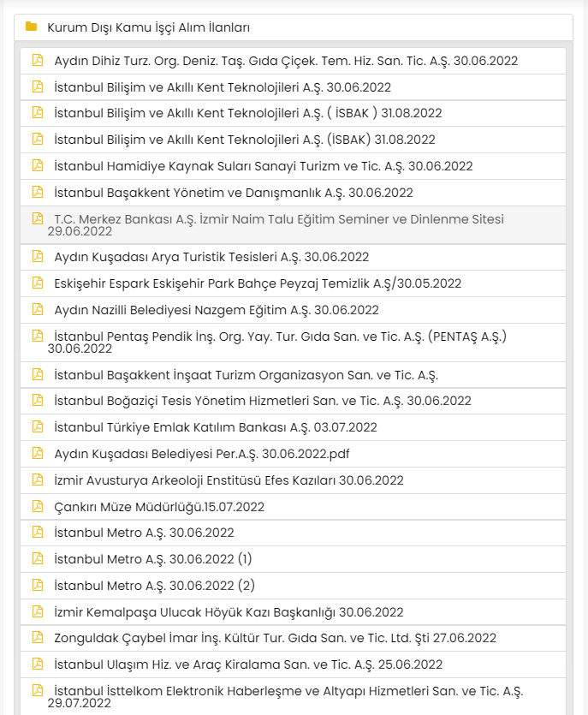Click PDF icon for Avusturya Arkeoloji Enstitüsü row
This screenshot has width=588, height=715.
[38, 479]
